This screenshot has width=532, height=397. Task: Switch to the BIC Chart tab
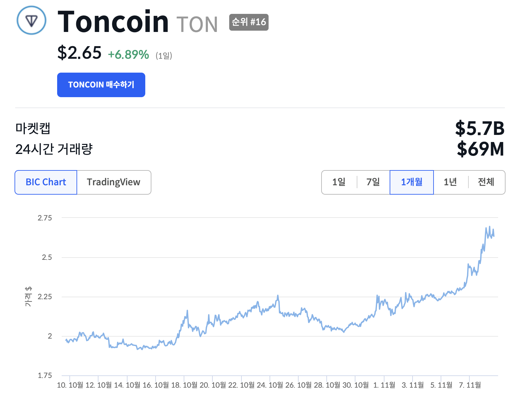coord(46,182)
